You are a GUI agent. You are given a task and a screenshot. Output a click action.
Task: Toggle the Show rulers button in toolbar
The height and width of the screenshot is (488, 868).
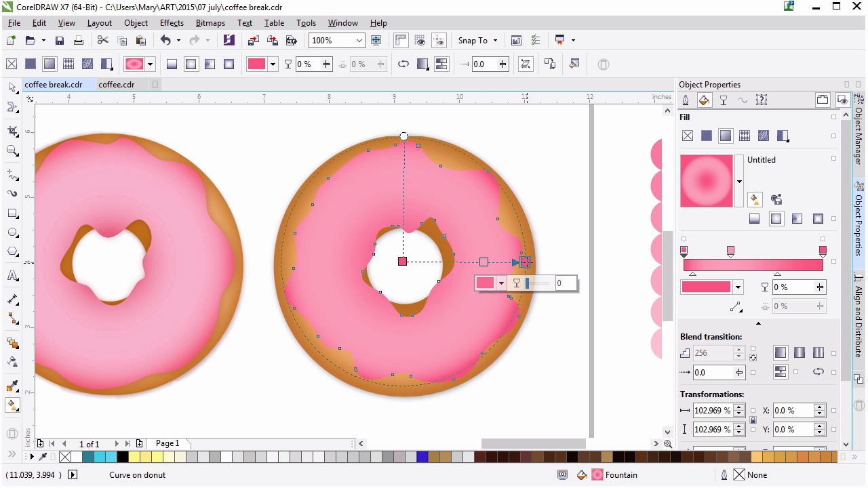coord(400,41)
